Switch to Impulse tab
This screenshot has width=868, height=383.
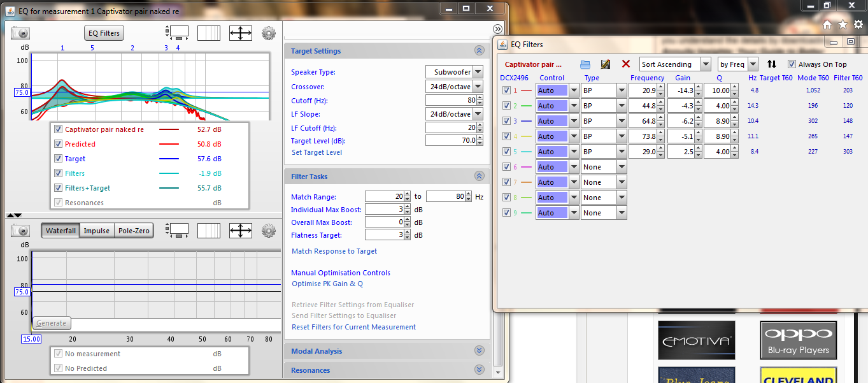pyautogui.click(x=97, y=231)
